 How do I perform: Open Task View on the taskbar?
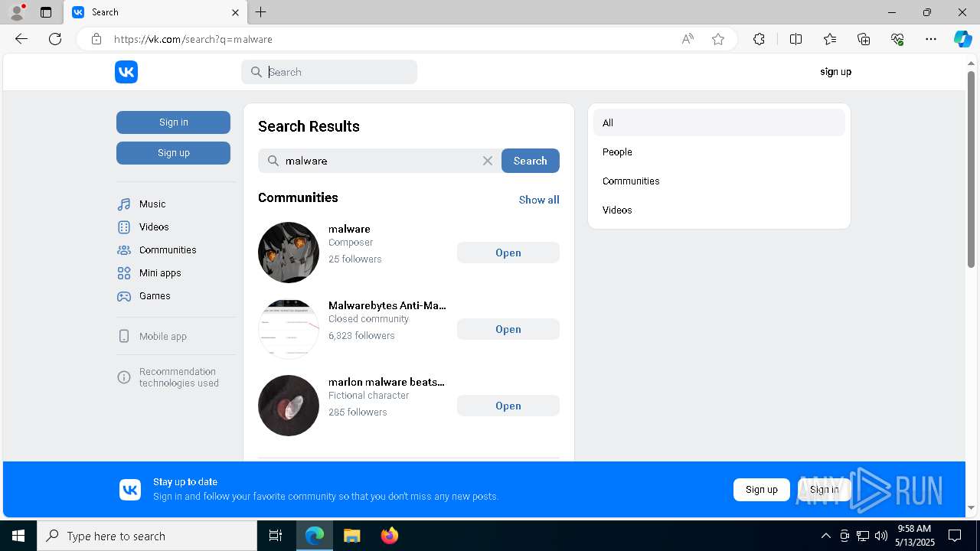[276, 536]
